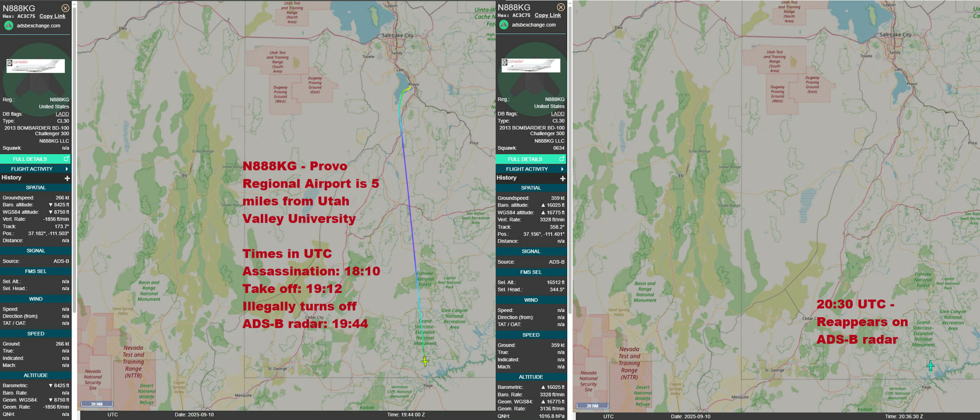Open the LADD flag link in right panel

tap(558, 114)
